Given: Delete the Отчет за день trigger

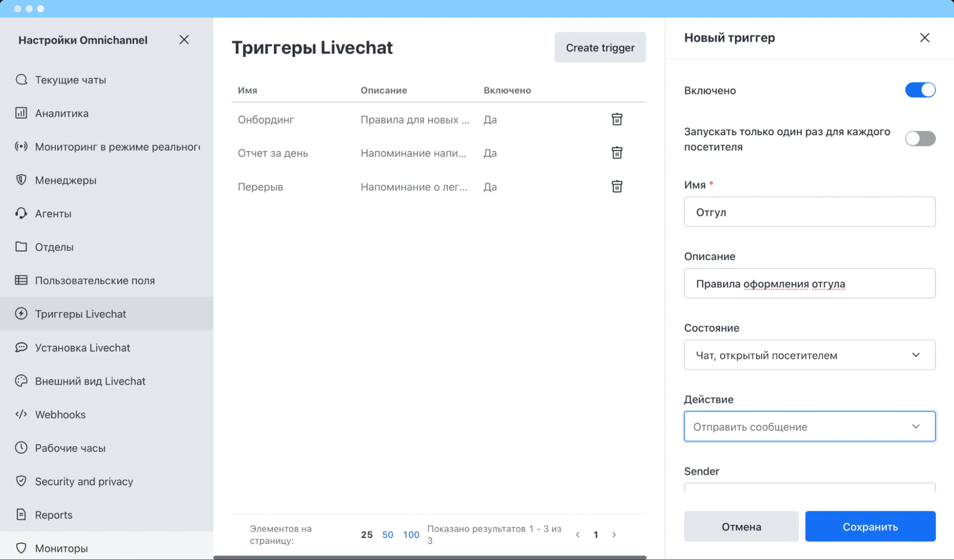Looking at the screenshot, I should tap(617, 153).
